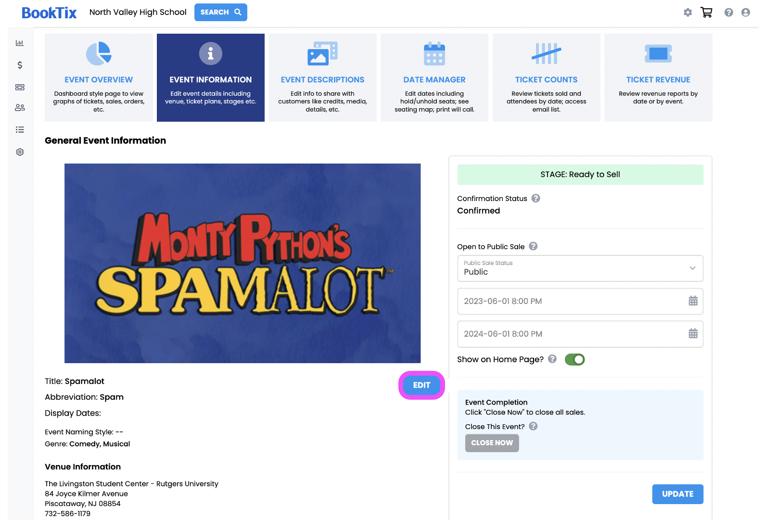The image size is (765, 532).
Task: Open calendar picker for 2023-06-01 date
Action: pyautogui.click(x=693, y=301)
